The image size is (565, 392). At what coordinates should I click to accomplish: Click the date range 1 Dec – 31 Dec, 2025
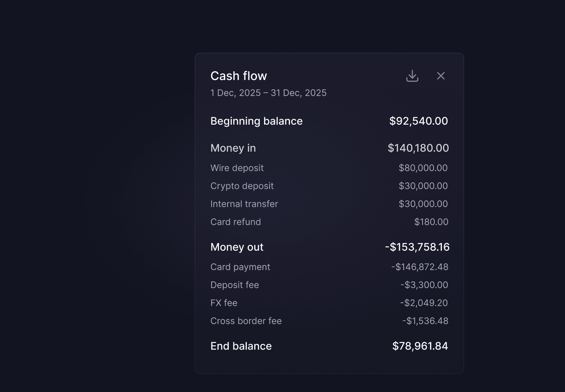tap(268, 93)
